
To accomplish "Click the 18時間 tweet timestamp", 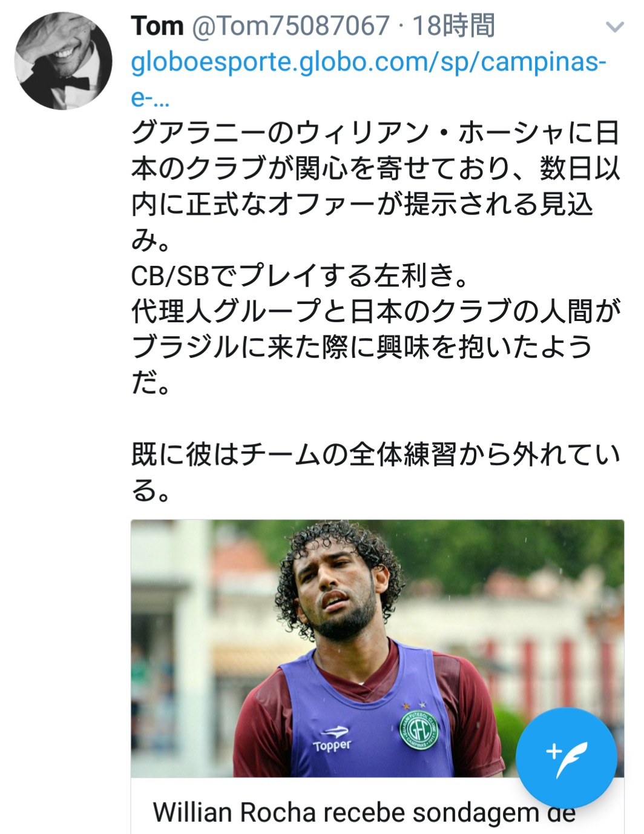I will 453,26.
